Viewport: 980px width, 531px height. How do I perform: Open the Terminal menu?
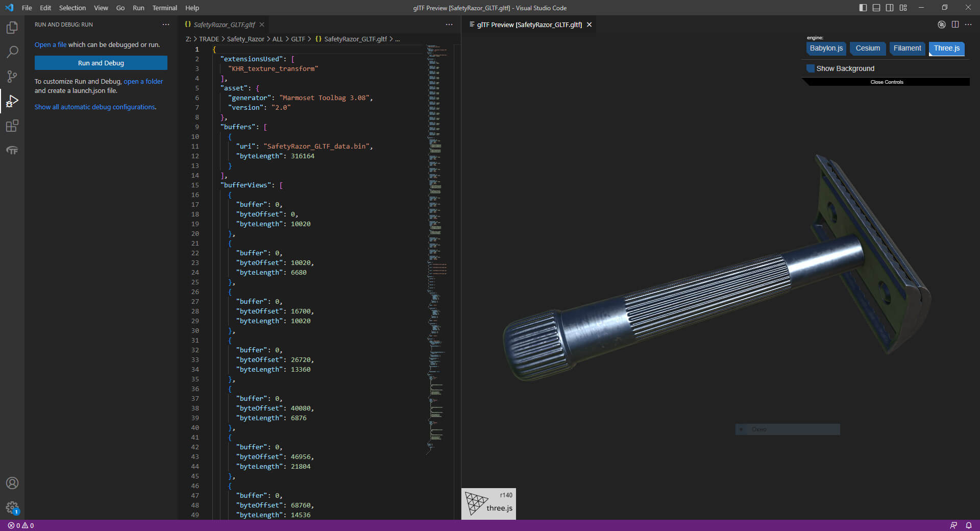click(164, 8)
